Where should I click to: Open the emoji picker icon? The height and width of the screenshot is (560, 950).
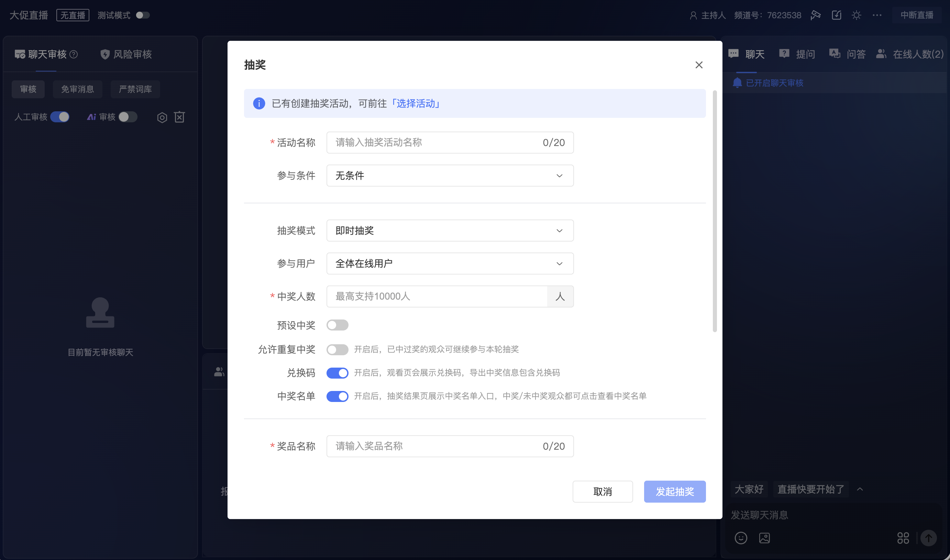tap(741, 538)
